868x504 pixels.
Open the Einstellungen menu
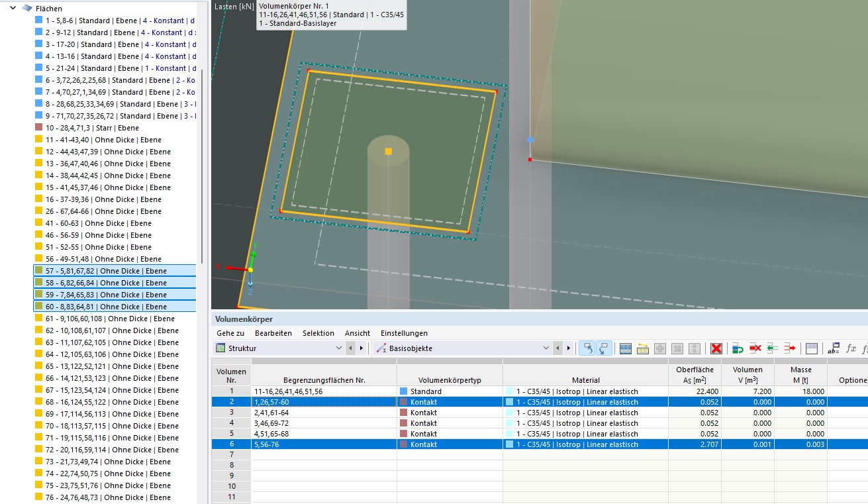tap(404, 333)
